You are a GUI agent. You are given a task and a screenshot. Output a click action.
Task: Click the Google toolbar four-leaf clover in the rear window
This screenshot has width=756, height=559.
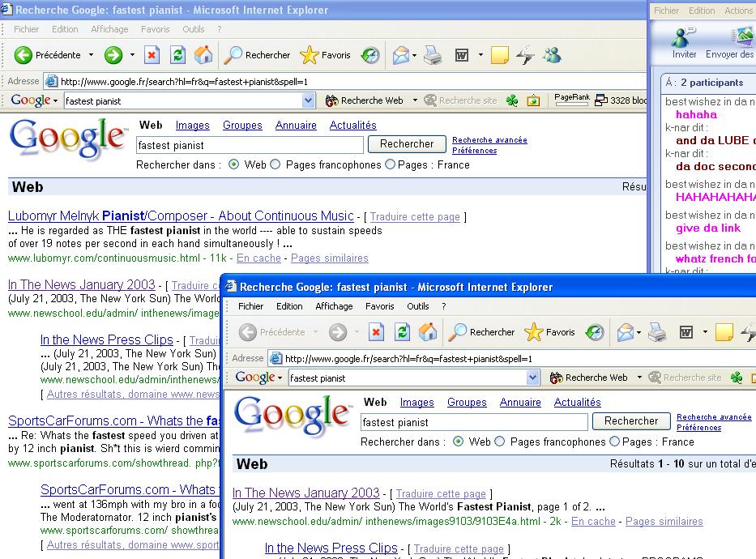(512, 100)
